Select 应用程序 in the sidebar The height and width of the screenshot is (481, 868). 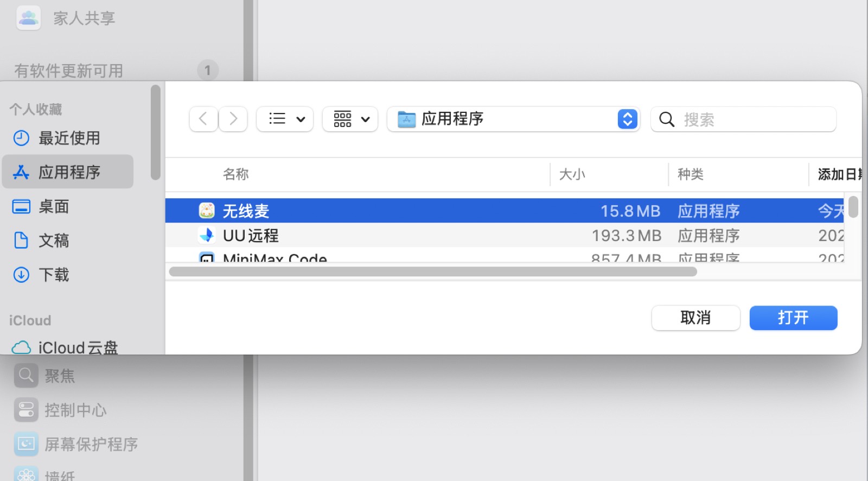pyautogui.click(x=68, y=172)
